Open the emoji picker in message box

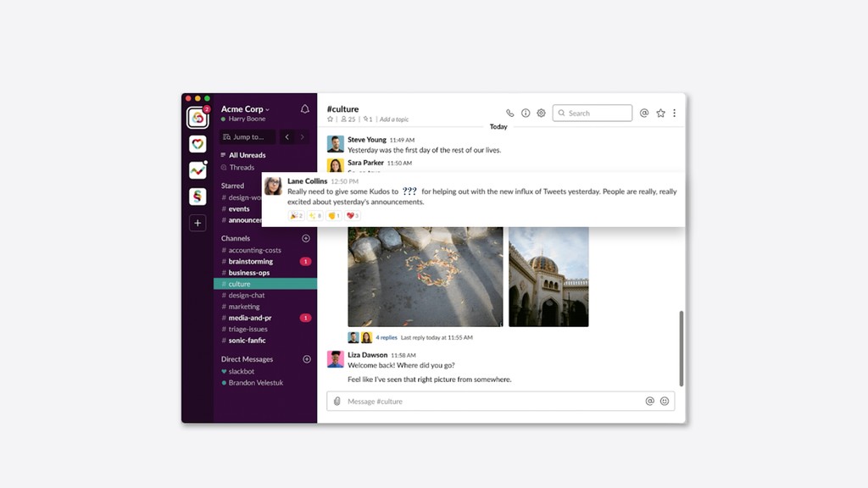click(665, 401)
